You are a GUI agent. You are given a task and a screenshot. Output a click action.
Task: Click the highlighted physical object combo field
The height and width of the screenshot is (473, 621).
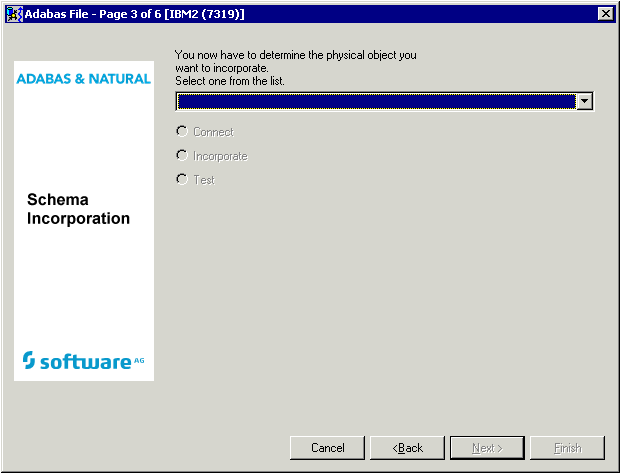click(x=375, y=101)
